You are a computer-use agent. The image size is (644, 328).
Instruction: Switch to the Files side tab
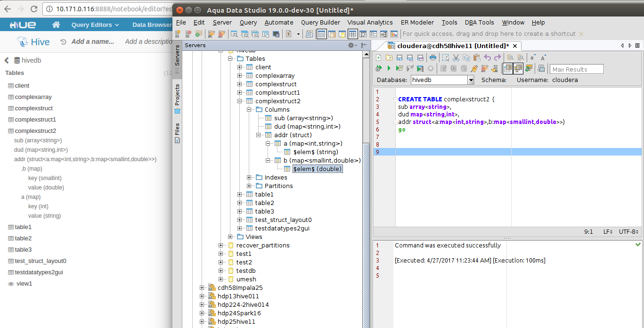tap(177, 133)
